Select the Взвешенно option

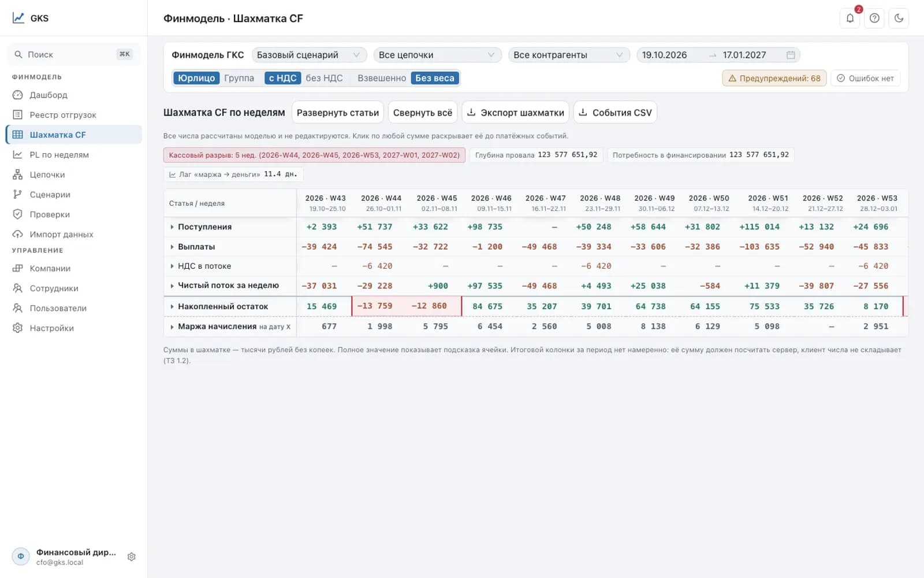(x=382, y=78)
